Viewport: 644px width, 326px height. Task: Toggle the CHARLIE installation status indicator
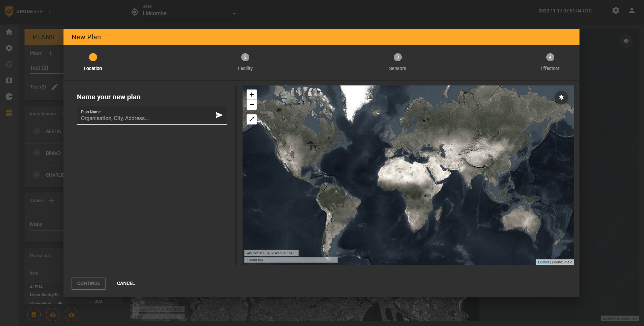37,175
